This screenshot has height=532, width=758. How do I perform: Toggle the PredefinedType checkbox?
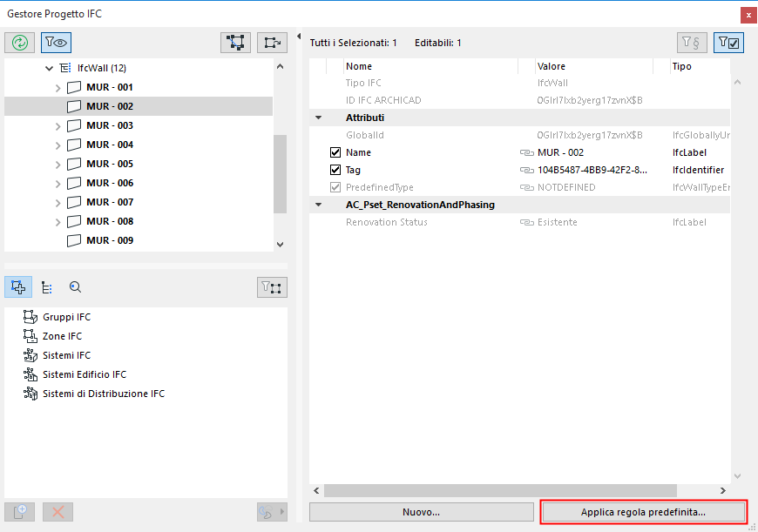click(335, 187)
